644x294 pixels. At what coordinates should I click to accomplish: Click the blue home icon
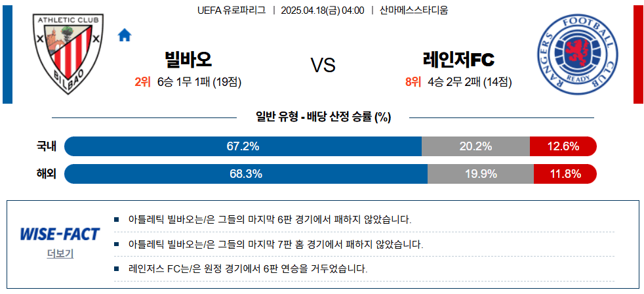tap(125, 35)
